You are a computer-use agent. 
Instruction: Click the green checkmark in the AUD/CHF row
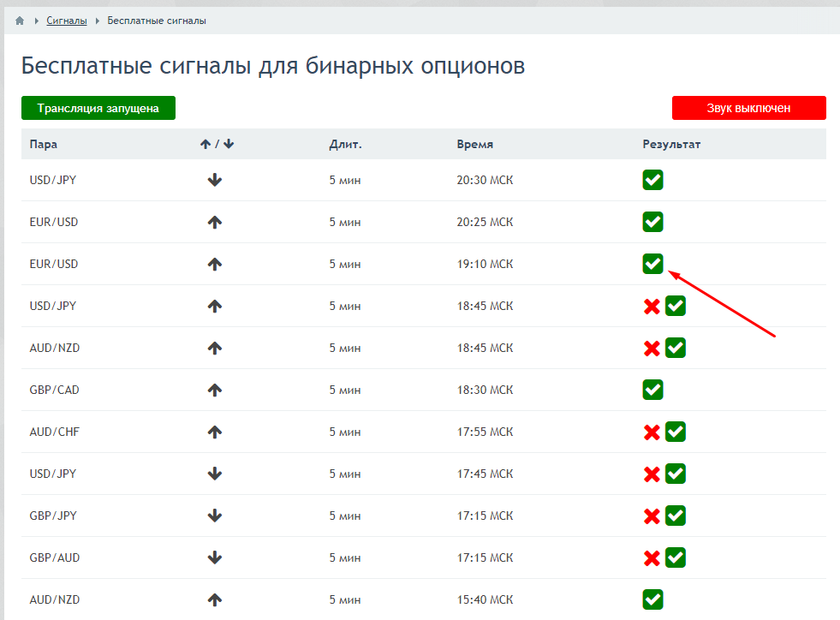676,432
